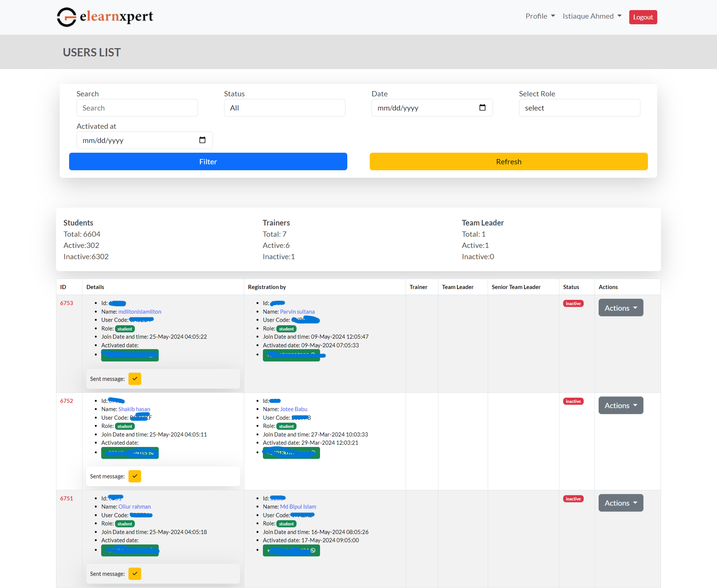The width and height of the screenshot is (717, 588).
Task: Click into the Search text field
Action: click(x=137, y=108)
